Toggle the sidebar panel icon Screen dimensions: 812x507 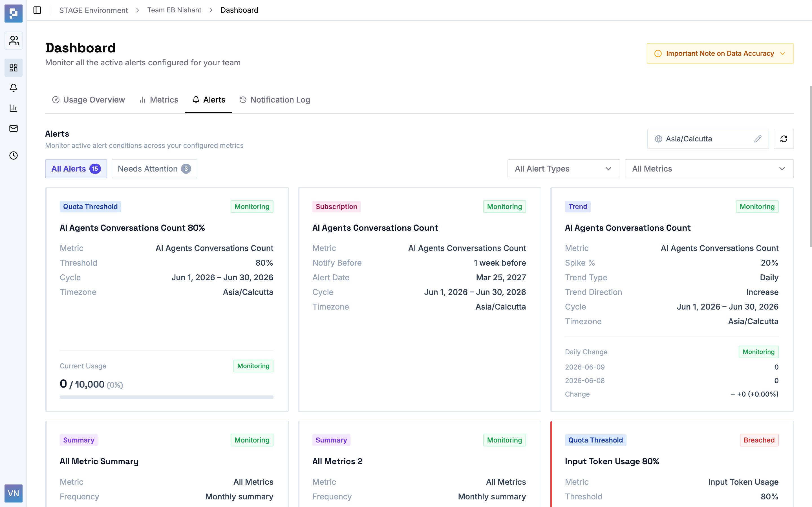37,10
